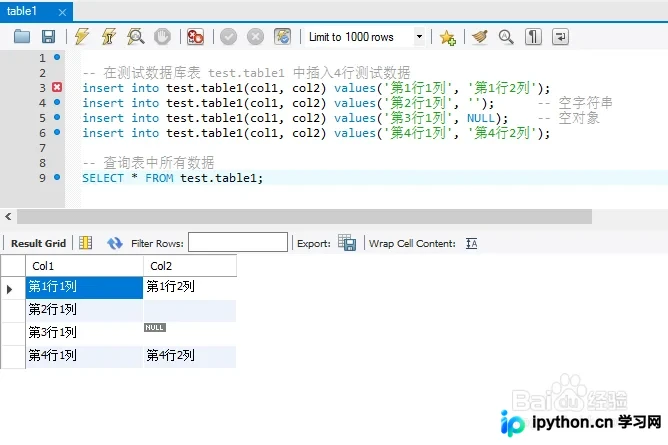Select the current row arrow indicator
668x445 pixels.
[x=9, y=290]
